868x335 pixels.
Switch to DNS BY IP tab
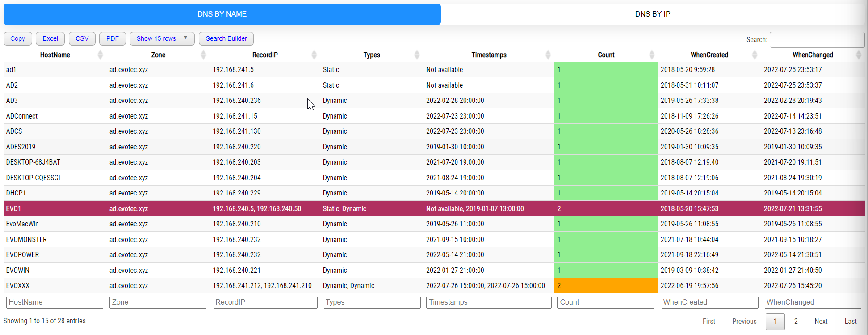click(x=652, y=14)
